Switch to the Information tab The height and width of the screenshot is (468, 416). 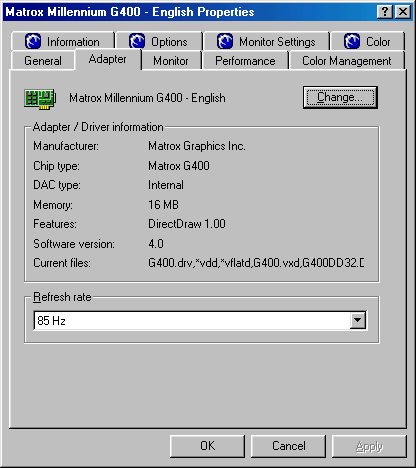tap(63, 42)
